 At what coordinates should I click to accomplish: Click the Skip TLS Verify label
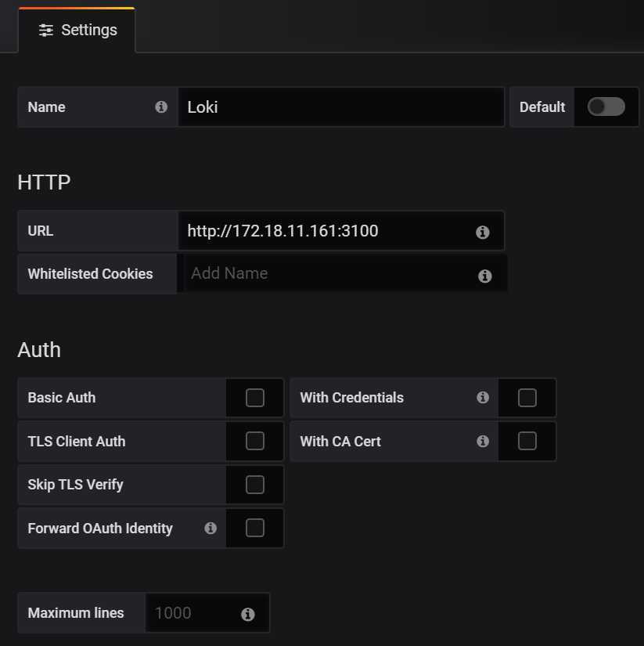pos(75,485)
